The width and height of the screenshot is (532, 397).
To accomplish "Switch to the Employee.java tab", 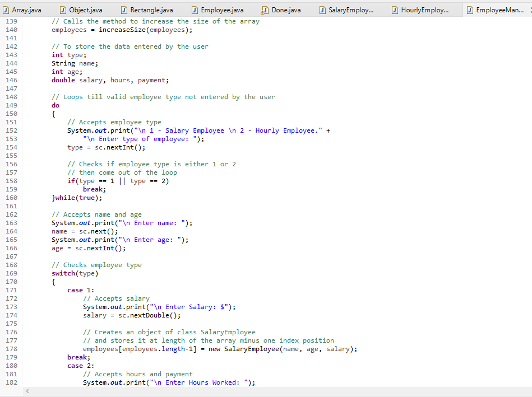I will pos(218,10).
